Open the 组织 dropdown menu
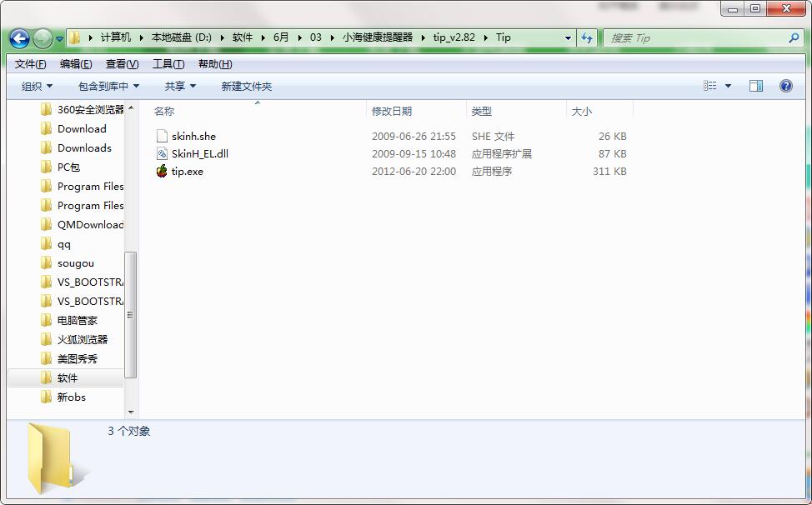Screen dimensions: 812x505 click(37, 86)
